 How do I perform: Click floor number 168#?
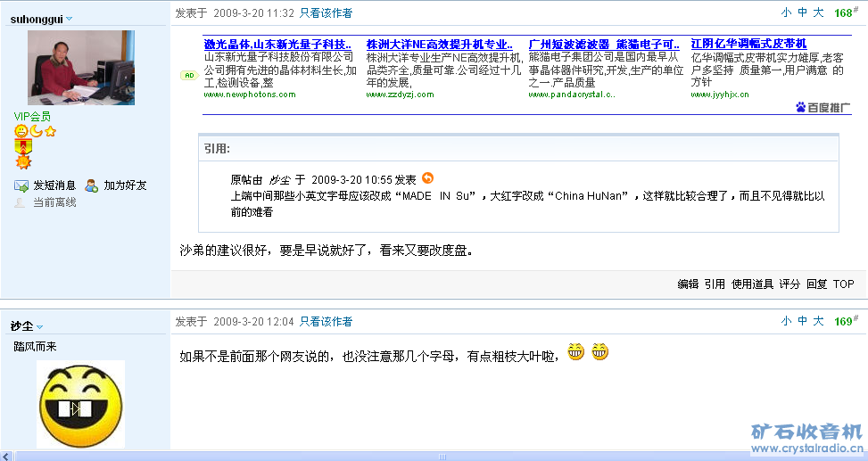click(x=847, y=12)
